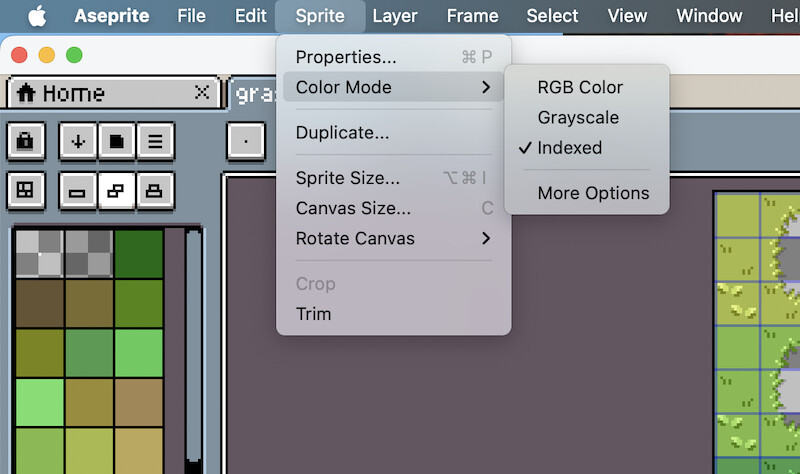Viewport: 800px width, 474px height.
Task: Click the brush dot button
Action: coord(246,141)
